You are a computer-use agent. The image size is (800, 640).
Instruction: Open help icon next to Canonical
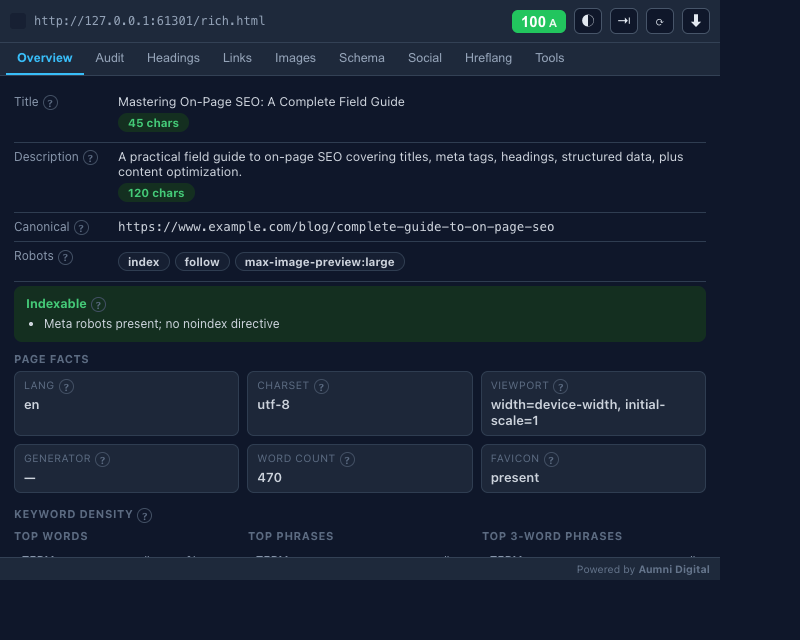(x=81, y=228)
